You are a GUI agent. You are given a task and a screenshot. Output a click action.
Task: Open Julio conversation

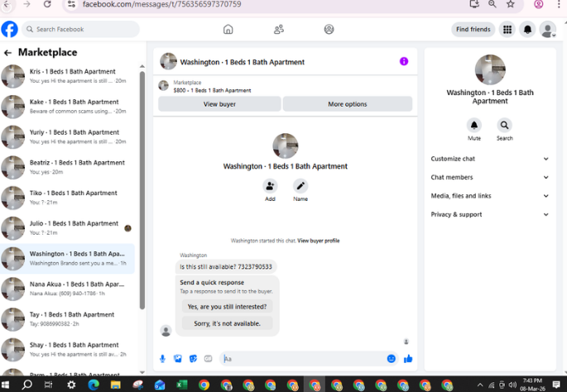coord(67,228)
